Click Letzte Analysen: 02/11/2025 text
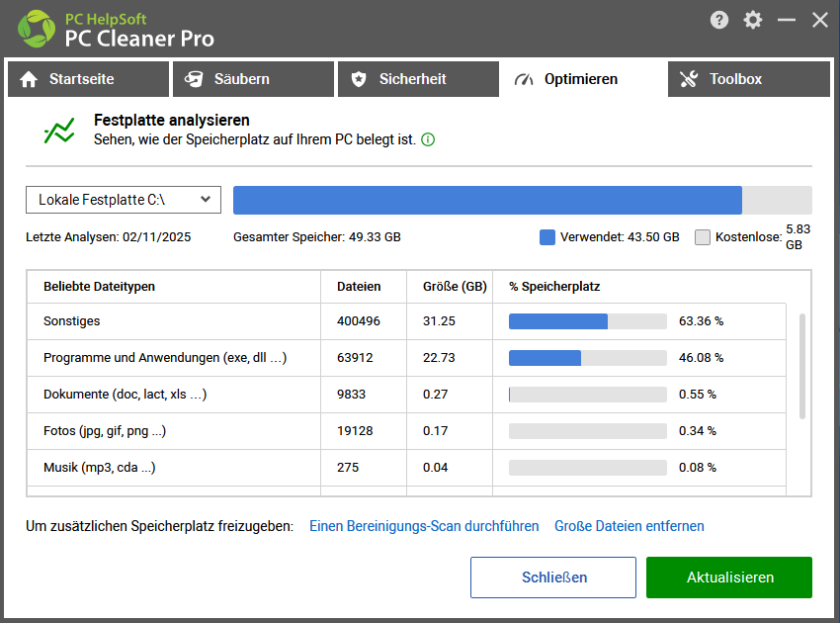Screen dimensions: 840x623 109,237
